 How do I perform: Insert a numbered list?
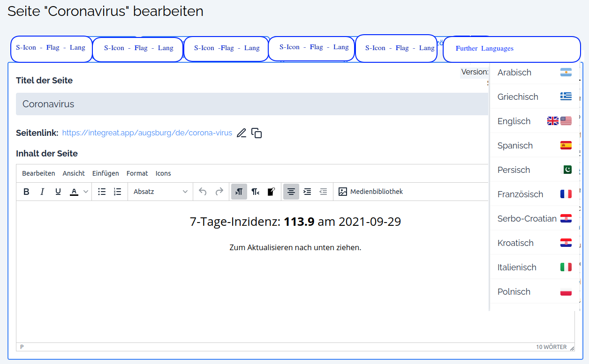point(117,192)
